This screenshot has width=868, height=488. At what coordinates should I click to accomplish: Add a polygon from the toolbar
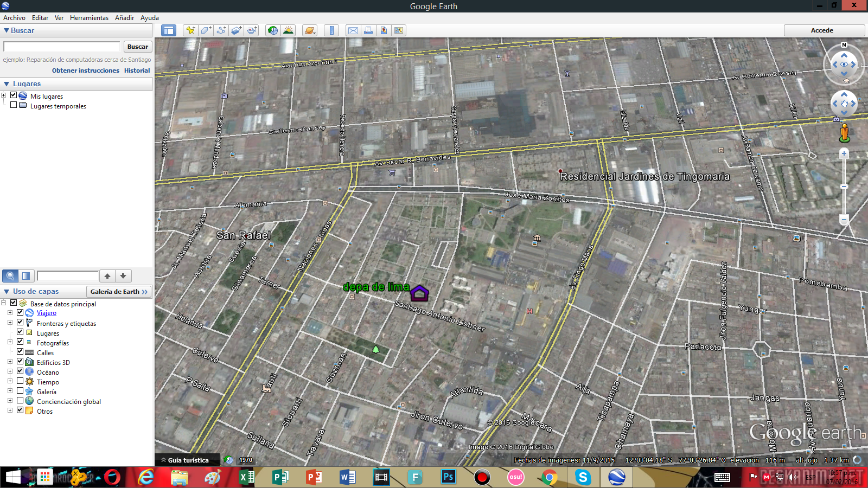206,30
